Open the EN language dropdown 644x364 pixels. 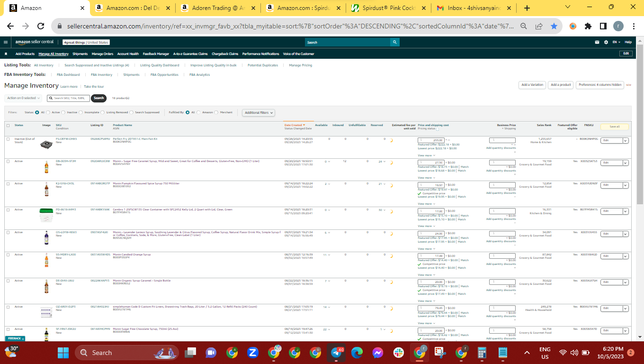click(x=616, y=42)
